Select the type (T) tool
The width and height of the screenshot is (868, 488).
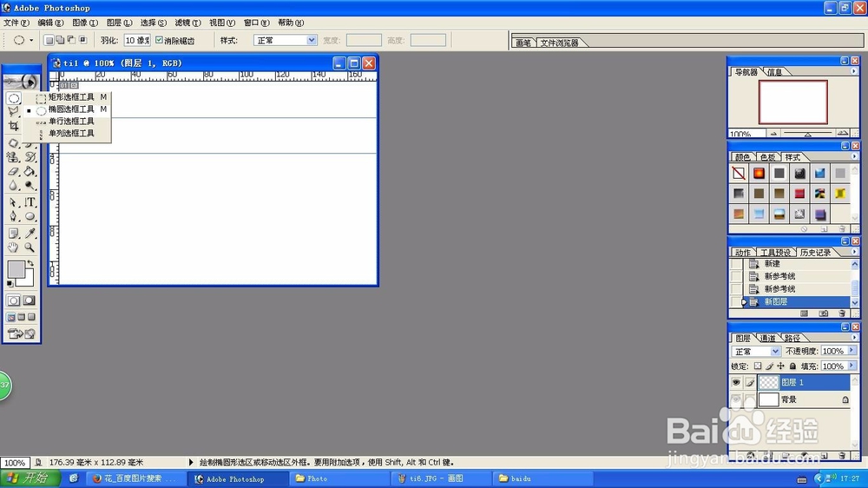30,202
